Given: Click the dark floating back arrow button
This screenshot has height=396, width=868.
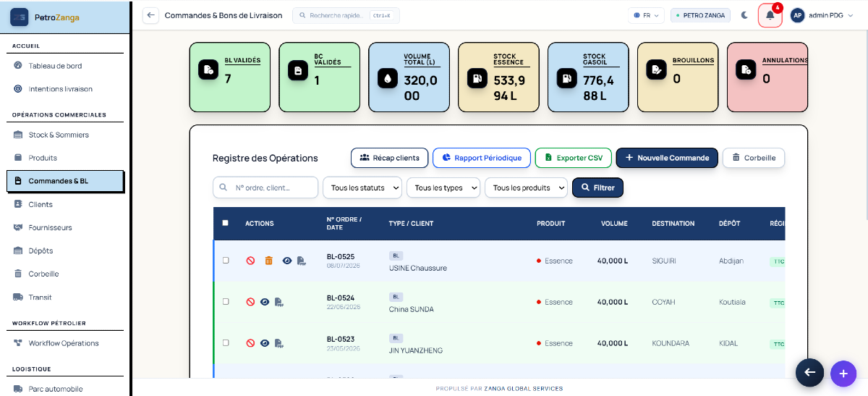Looking at the screenshot, I should tap(809, 372).
